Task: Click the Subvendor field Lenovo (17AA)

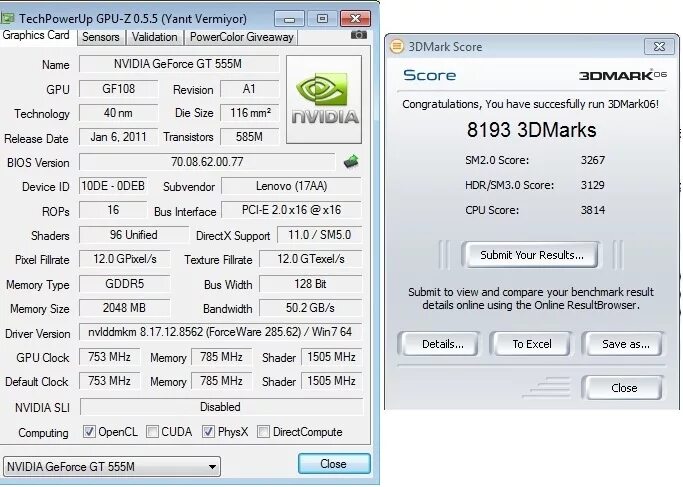Action: (x=291, y=186)
